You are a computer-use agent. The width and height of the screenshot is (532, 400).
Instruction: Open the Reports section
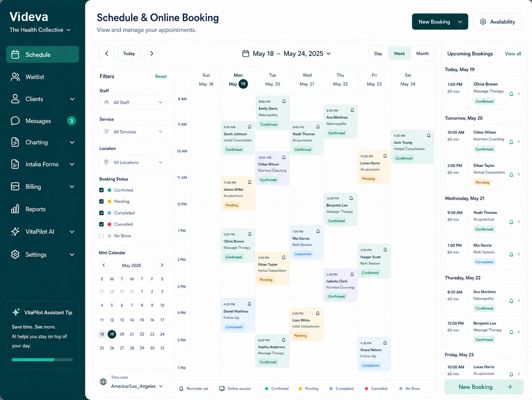click(x=35, y=209)
